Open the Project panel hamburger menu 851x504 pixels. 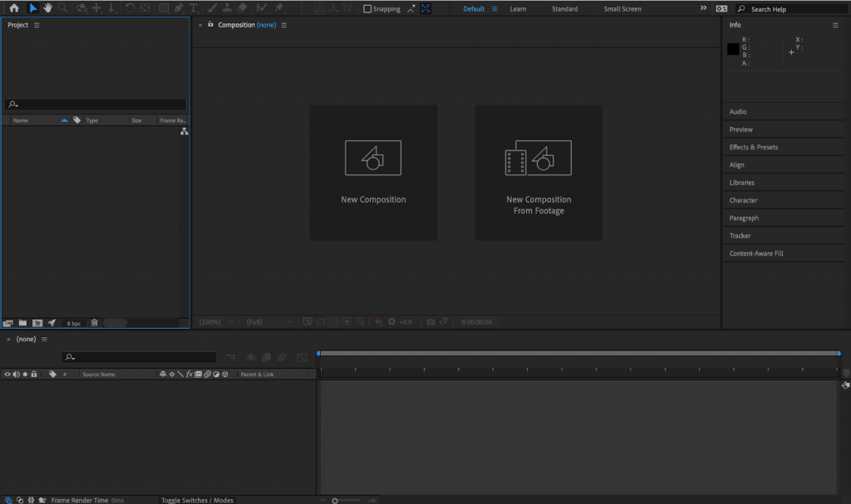(37, 25)
